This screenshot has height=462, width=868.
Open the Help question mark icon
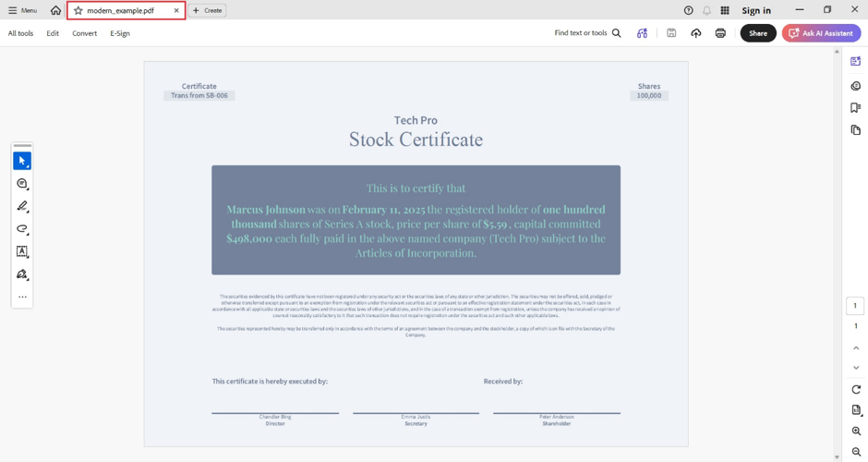coord(688,10)
